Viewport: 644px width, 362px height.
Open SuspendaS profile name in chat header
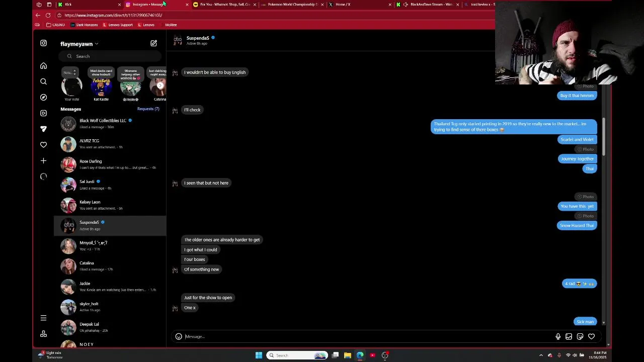198,38
